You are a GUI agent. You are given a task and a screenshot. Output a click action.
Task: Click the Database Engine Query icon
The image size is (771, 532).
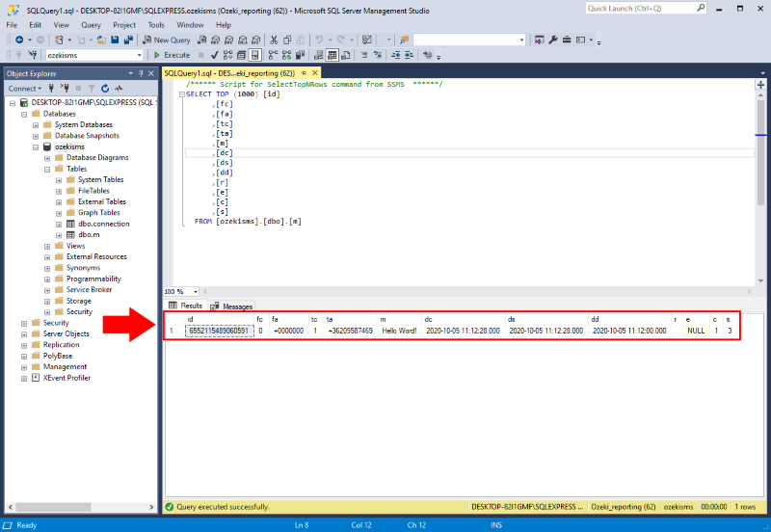201,40
